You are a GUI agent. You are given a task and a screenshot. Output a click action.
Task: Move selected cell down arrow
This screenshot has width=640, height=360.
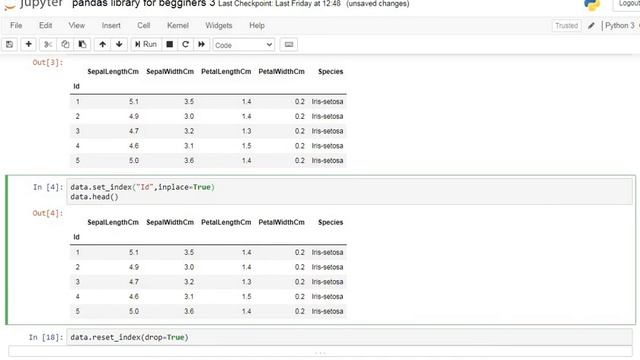(119, 44)
